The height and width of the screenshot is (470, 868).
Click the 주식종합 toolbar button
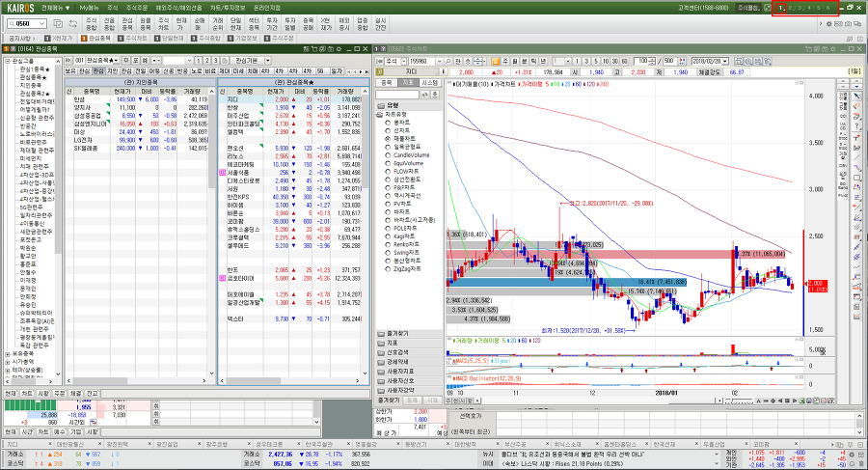pyautogui.click(x=92, y=24)
